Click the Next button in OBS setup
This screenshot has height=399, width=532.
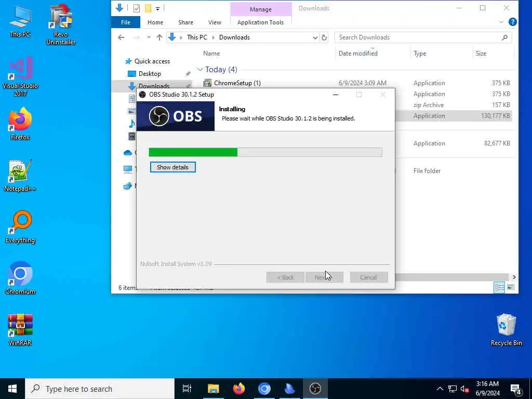pyautogui.click(x=324, y=277)
